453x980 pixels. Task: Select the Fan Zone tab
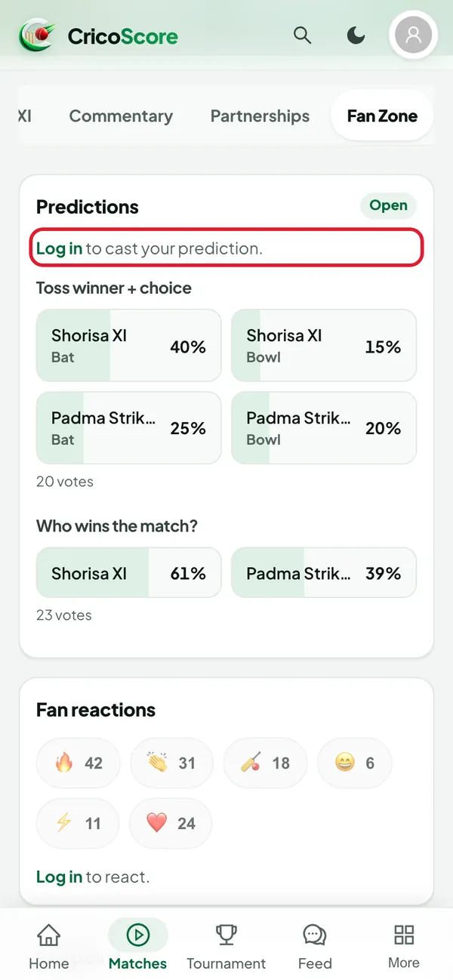[x=382, y=116]
